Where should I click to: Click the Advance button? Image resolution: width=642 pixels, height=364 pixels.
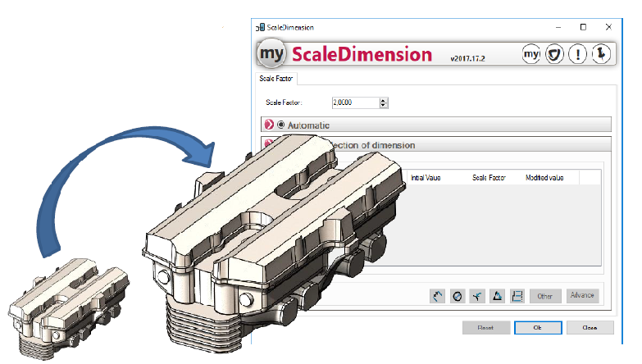tap(582, 295)
